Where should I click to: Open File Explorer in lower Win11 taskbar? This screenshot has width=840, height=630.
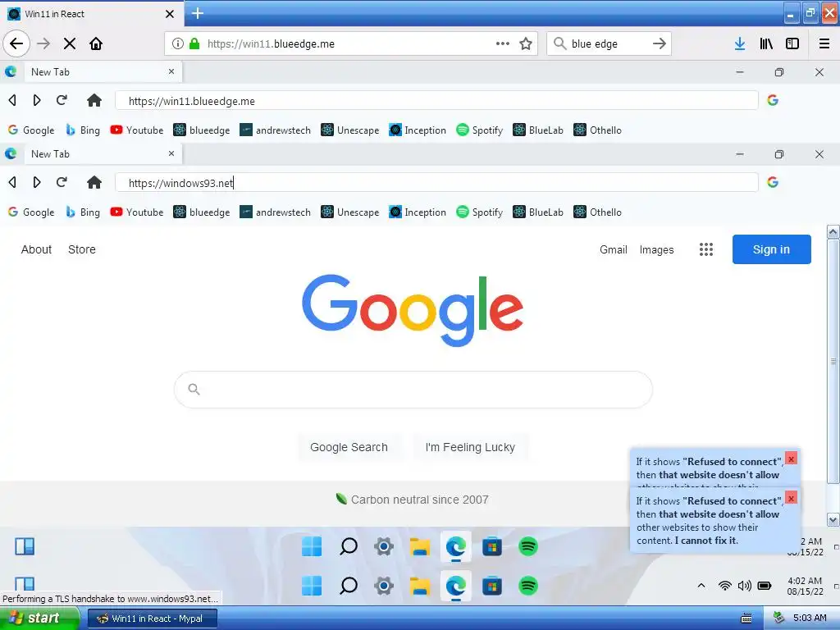[x=419, y=586]
